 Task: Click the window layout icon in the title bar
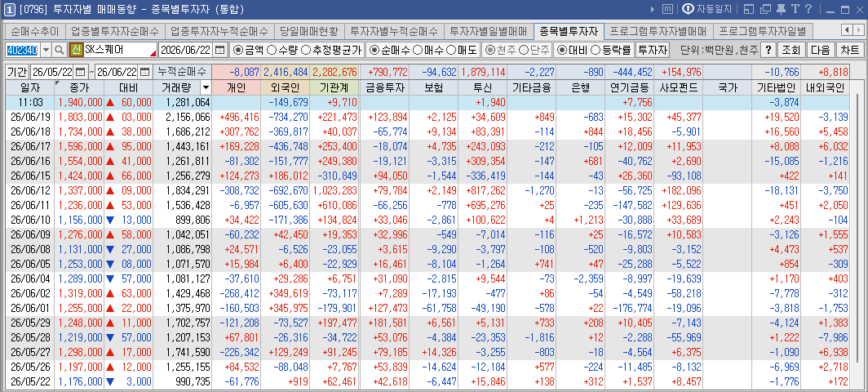pyautogui.click(x=749, y=10)
